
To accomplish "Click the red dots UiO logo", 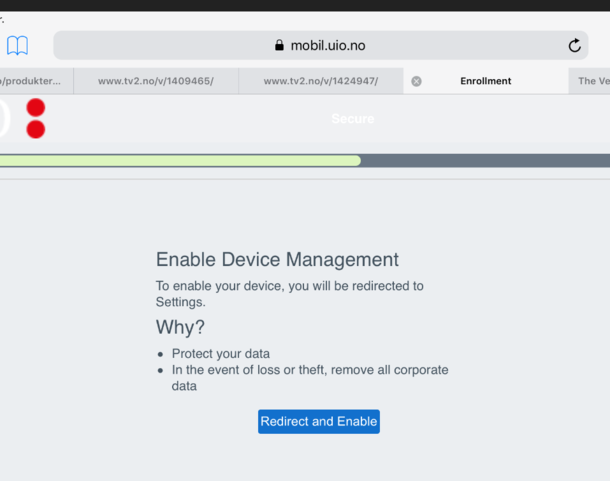I will [35, 118].
